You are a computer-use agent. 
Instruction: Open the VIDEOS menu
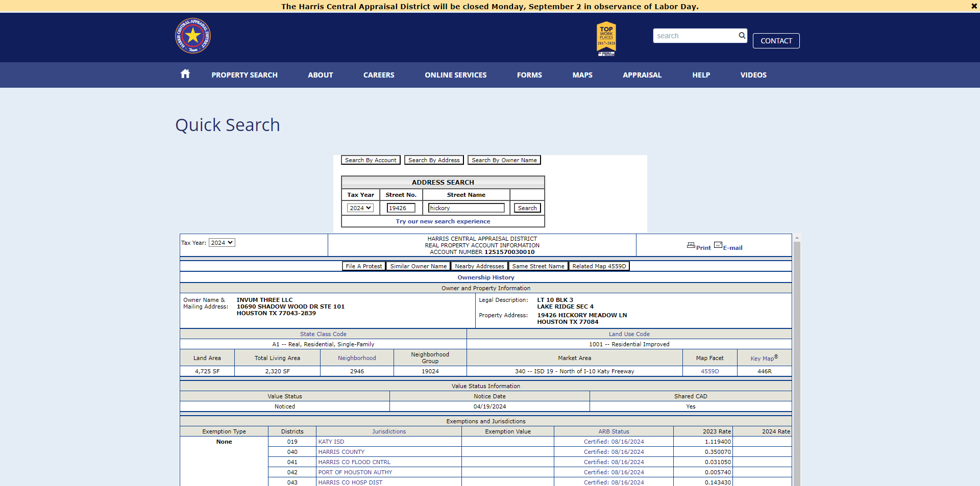point(753,75)
